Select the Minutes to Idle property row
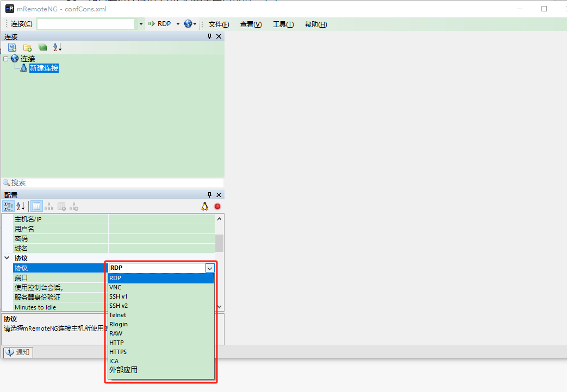 59,307
